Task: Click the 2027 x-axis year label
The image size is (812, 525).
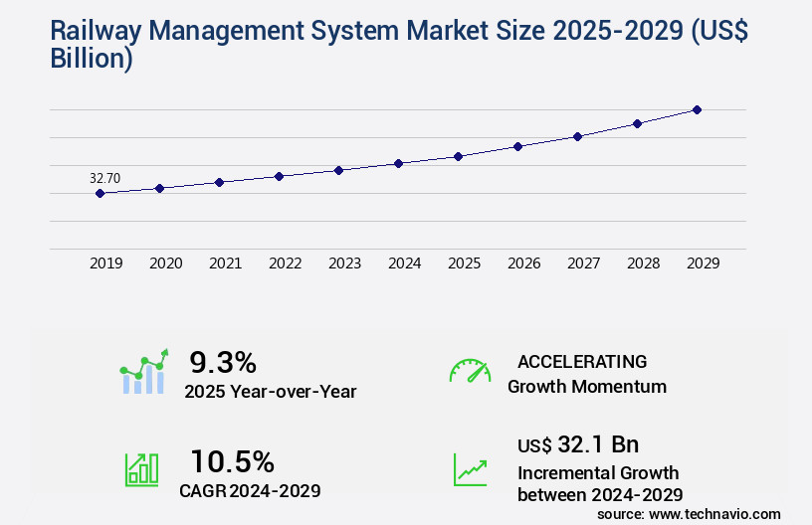Action: tap(583, 263)
